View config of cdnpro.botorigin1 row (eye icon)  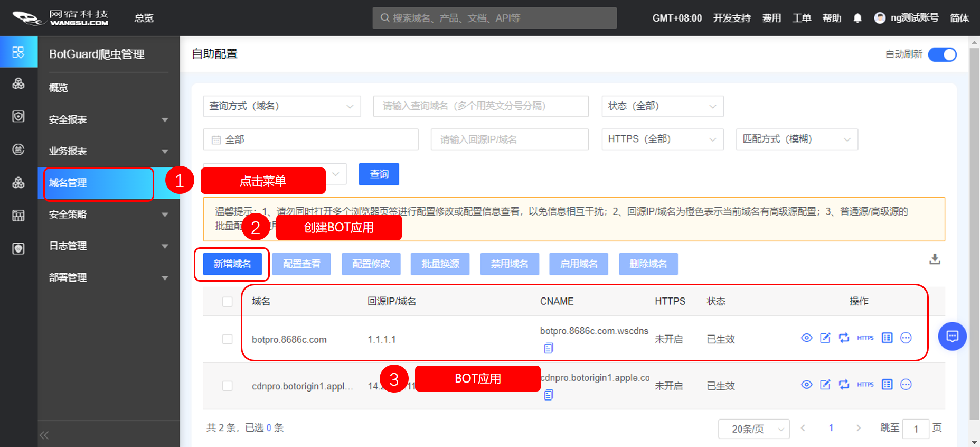[806, 384]
